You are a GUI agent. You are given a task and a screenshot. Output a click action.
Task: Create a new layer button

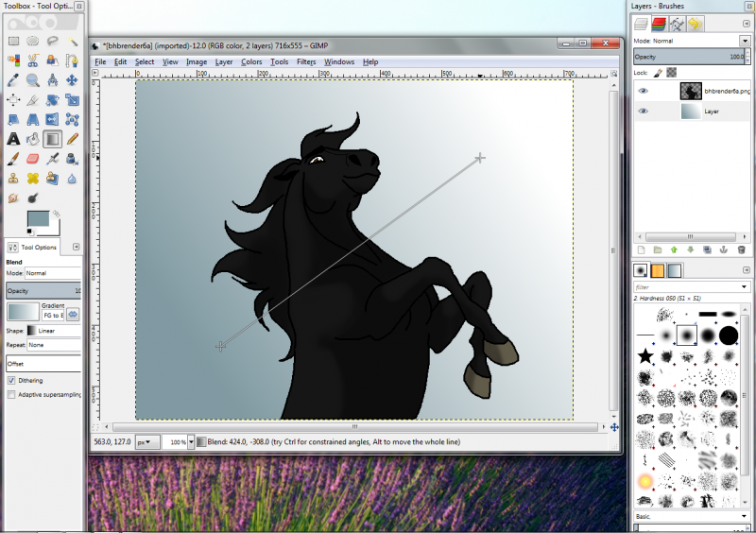[x=642, y=249]
